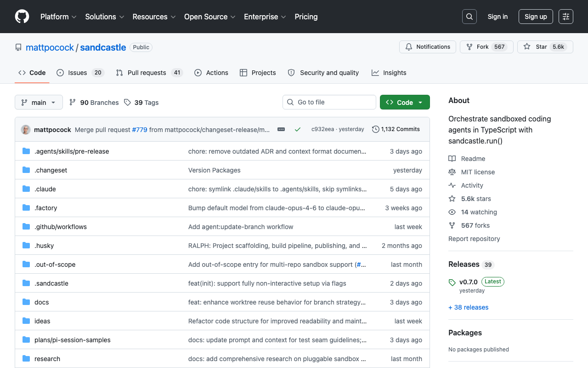The height and width of the screenshot is (368, 588).
Task: Expand the Platform menu
Action: (58, 17)
